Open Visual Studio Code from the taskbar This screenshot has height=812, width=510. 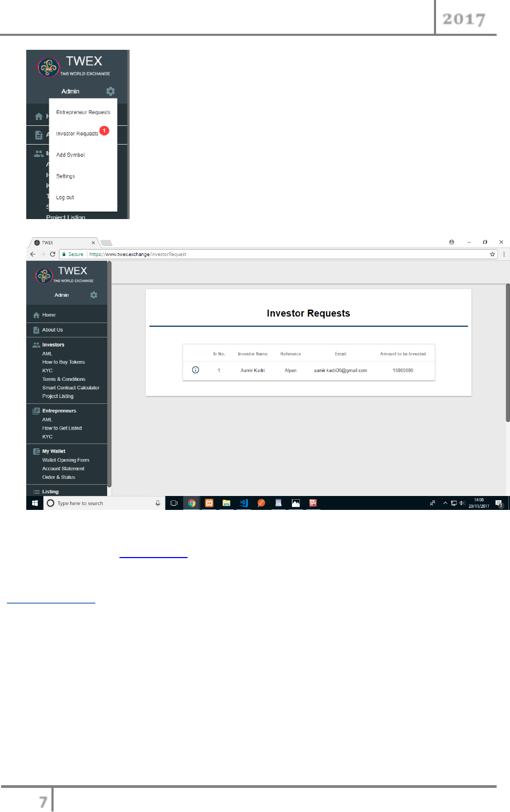pyautogui.click(x=244, y=503)
